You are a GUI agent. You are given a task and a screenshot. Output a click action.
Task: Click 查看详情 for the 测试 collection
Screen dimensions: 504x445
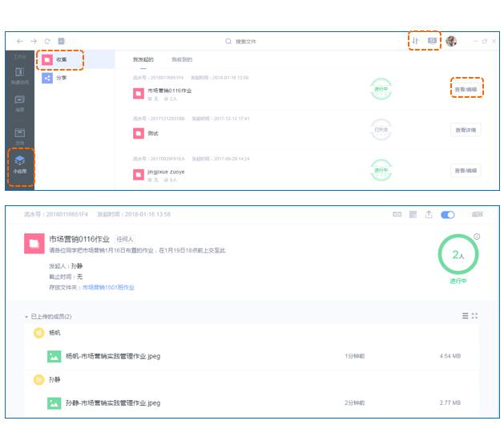pos(465,130)
